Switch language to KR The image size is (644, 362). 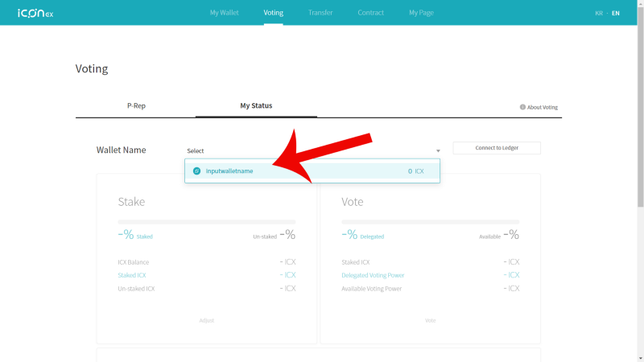point(599,13)
